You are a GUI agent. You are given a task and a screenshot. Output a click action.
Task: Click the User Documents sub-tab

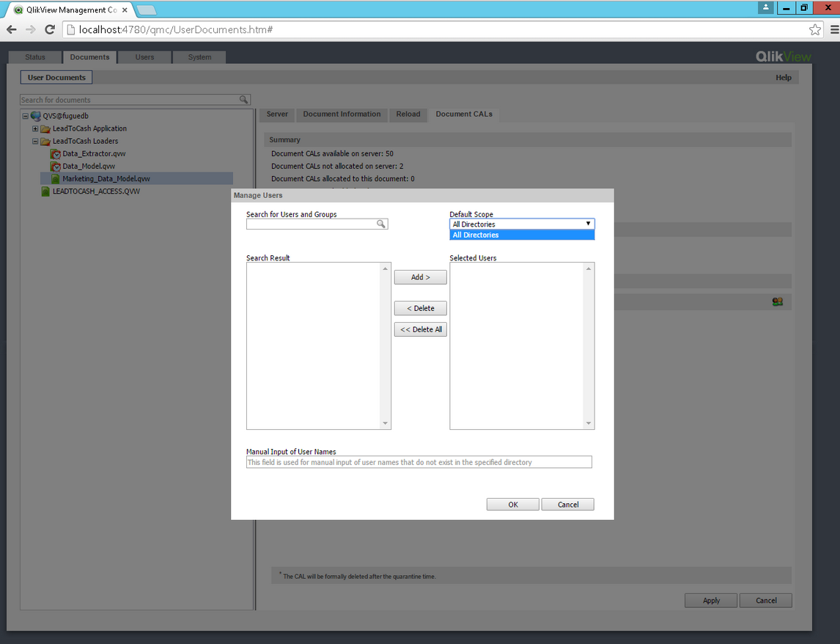[56, 78]
